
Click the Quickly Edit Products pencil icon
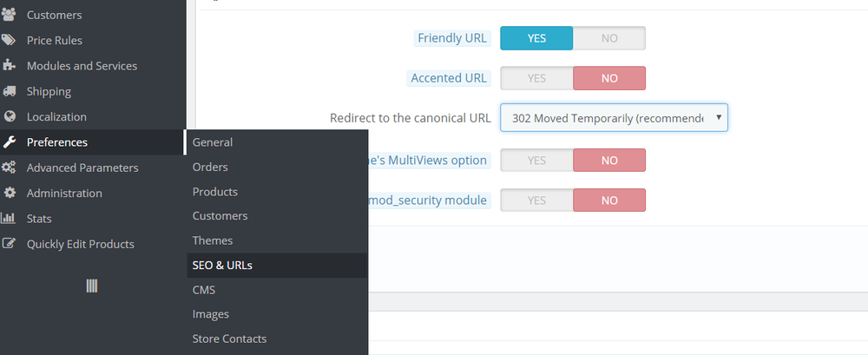[10, 244]
